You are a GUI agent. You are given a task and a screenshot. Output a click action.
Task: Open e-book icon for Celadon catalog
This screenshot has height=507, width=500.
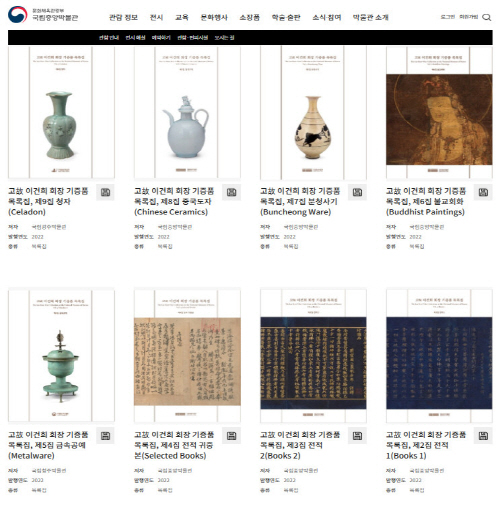105,192
